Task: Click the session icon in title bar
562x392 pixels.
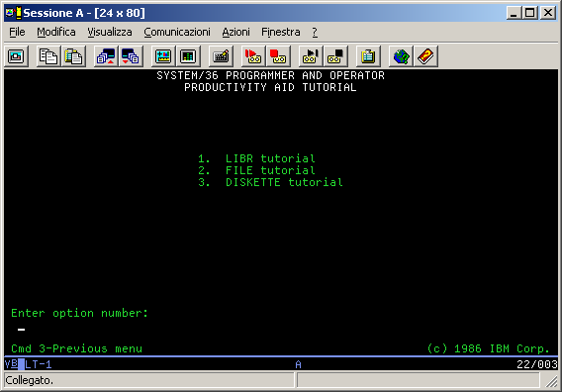Action: 14,13
